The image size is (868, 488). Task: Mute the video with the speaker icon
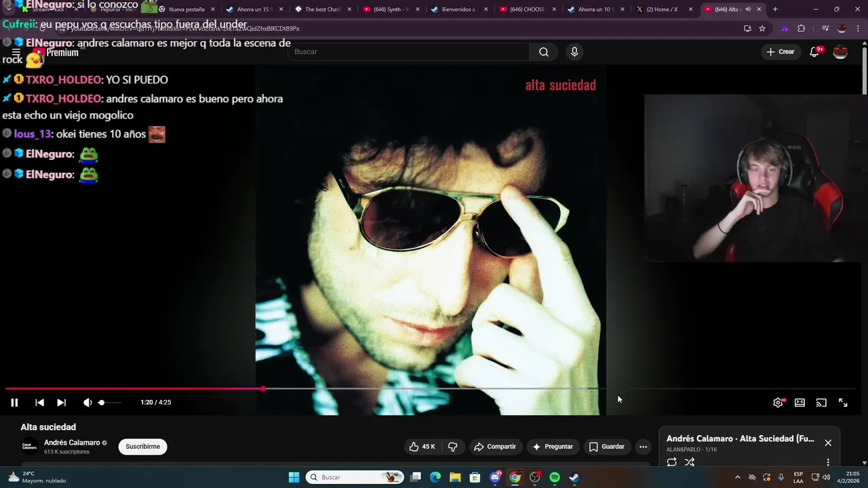click(x=87, y=403)
